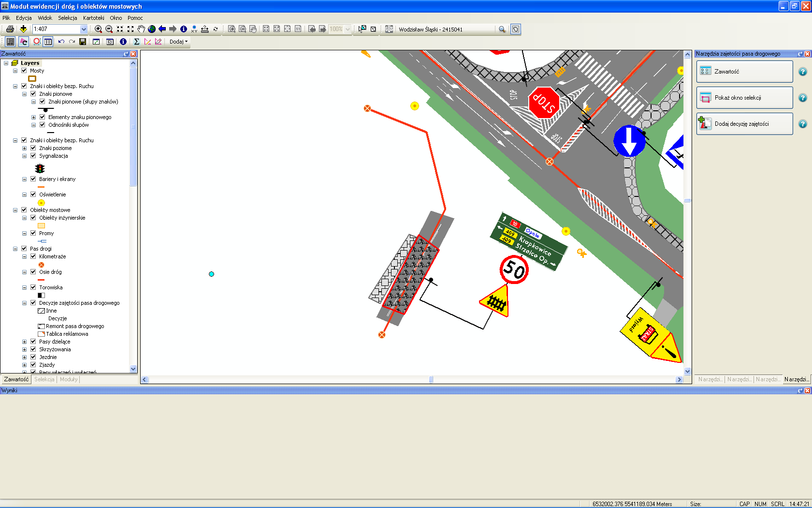Click the Add Data yellow plus icon

tap(23, 29)
